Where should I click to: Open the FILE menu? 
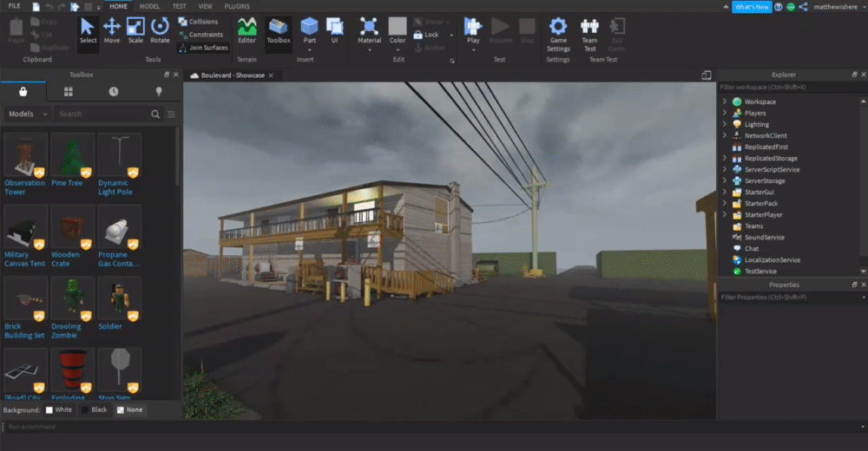click(x=15, y=6)
